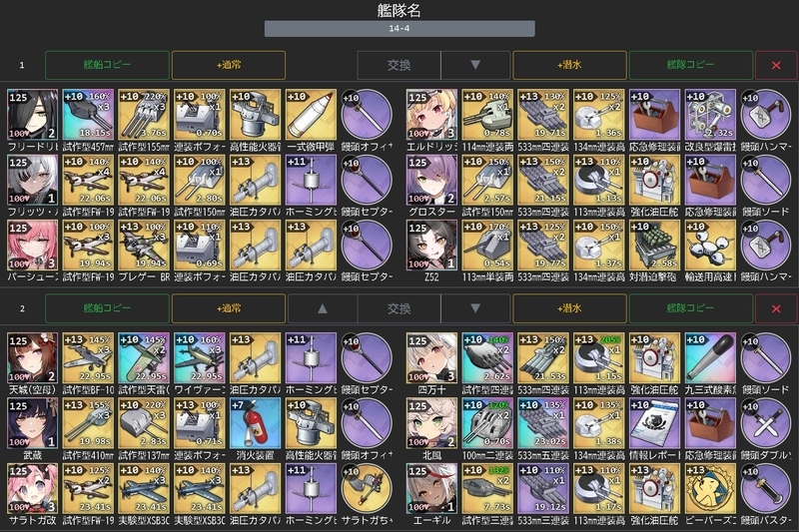The height and width of the screenshot is (532, 799).
Task: Edit the fleet name field showing 14-4
Action: (x=399, y=29)
